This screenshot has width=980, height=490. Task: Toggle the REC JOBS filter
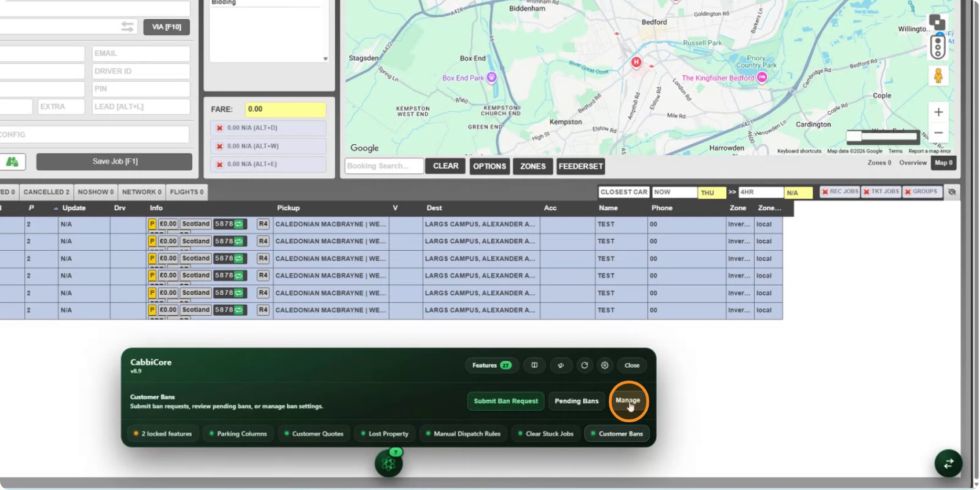(x=840, y=192)
